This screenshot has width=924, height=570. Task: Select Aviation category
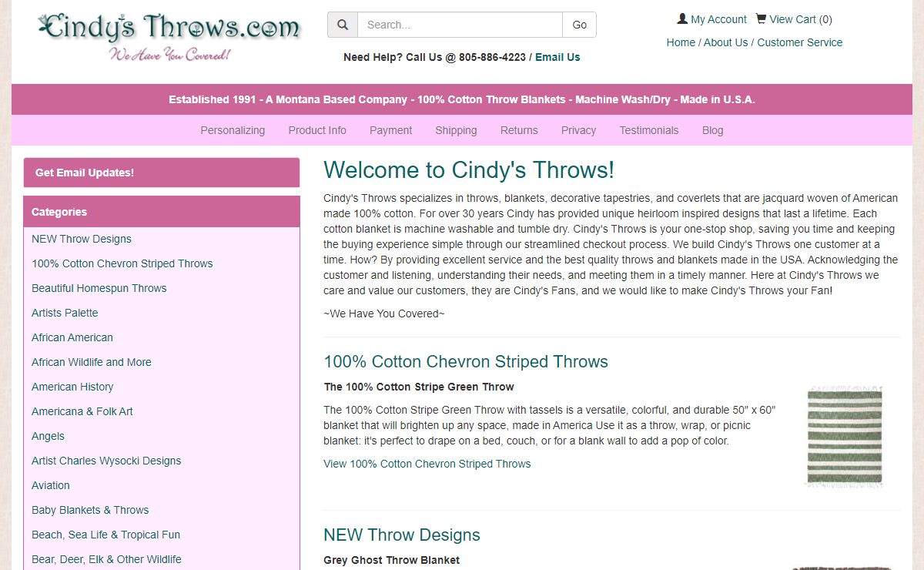pyautogui.click(x=51, y=485)
